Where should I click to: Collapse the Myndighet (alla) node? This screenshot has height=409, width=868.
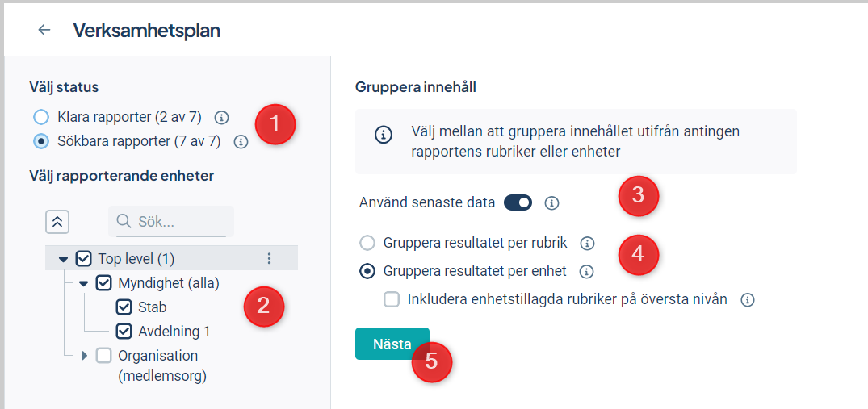(x=84, y=283)
